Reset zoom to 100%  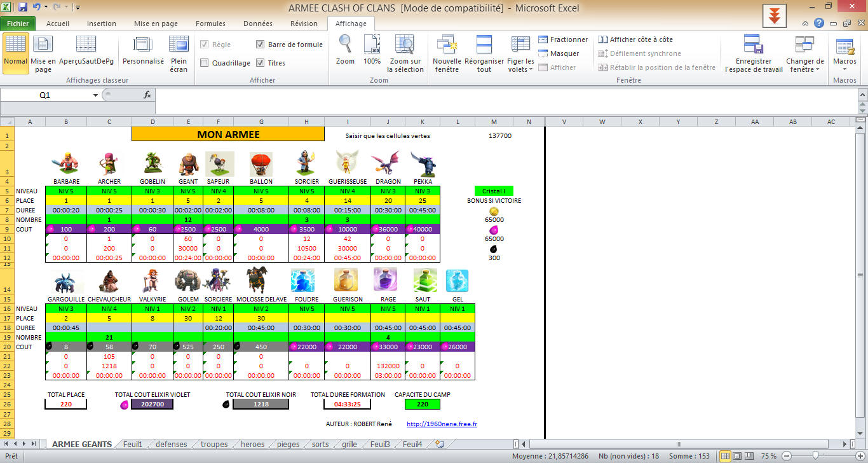[x=372, y=51]
